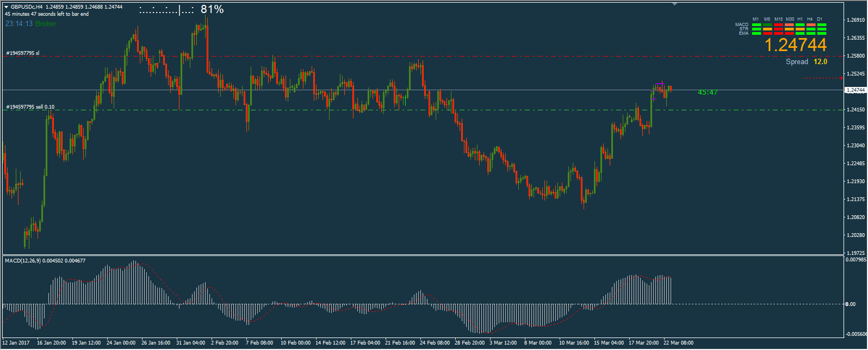
Task: Click the red arrow marker near price scale
Action: coord(841,78)
